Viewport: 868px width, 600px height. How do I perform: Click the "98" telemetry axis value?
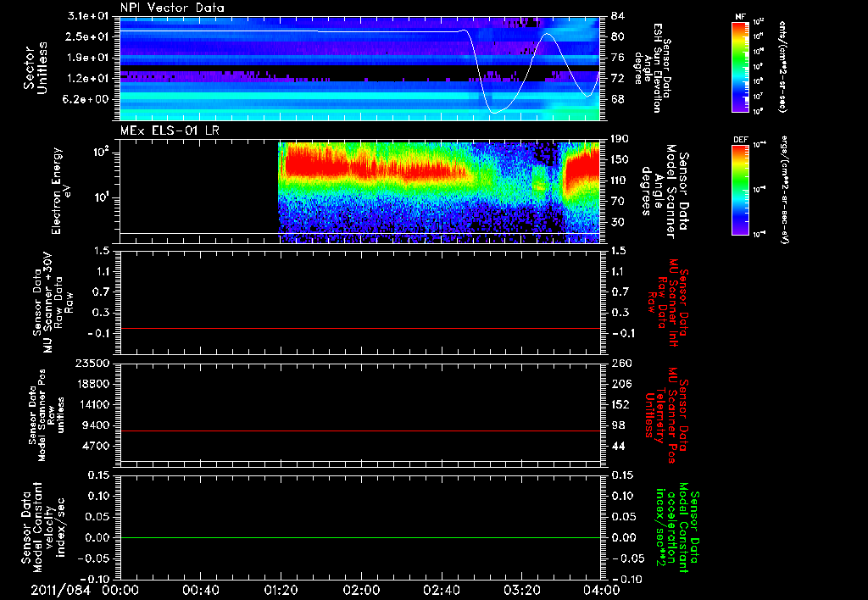click(x=618, y=425)
